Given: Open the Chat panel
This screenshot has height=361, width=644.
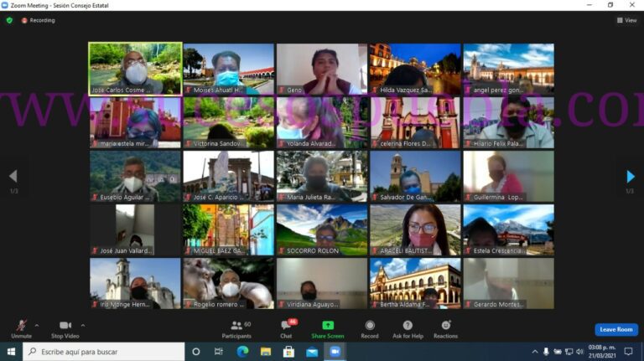Looking at the screenshot, I should point(286,327).
